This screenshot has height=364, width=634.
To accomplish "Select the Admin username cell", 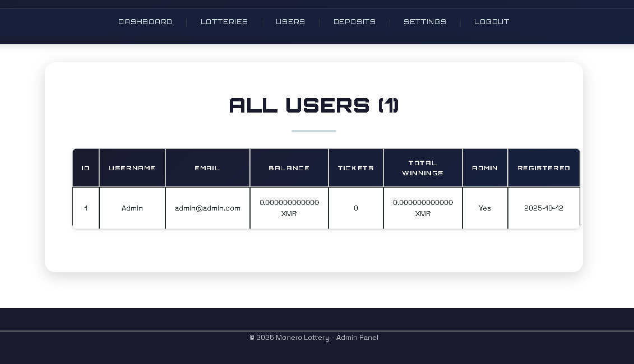I will pos(132,208).
